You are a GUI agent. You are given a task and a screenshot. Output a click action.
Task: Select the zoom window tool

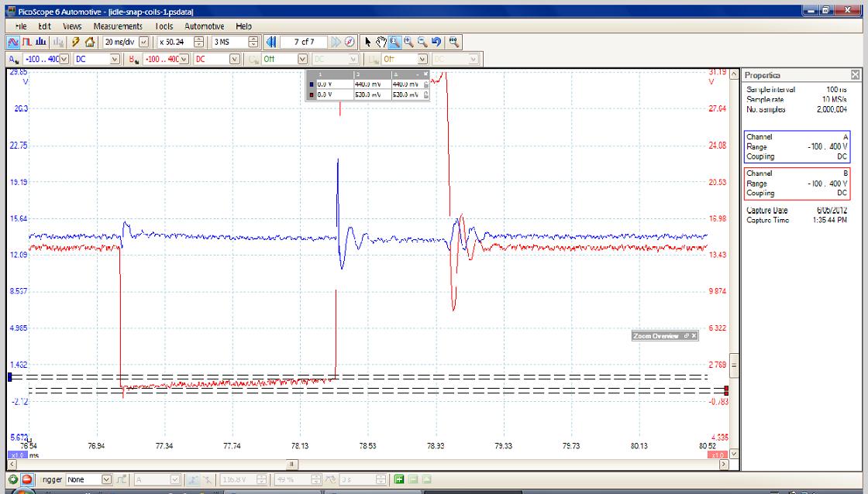[x=394, y=42]
